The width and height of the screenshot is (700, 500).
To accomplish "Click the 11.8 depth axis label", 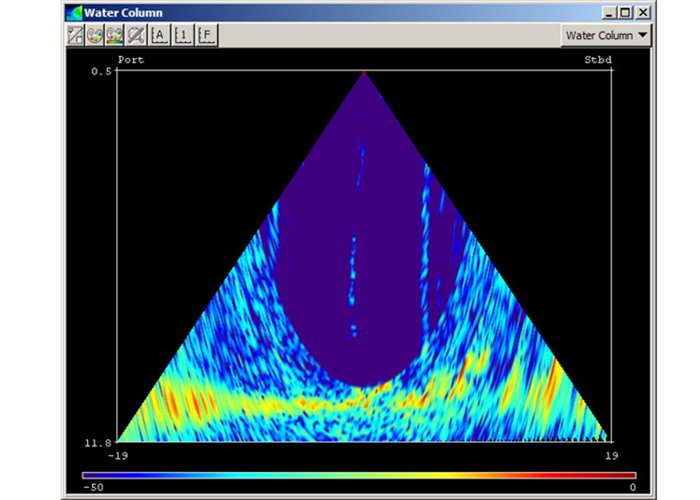I will (x=98, y=440).
